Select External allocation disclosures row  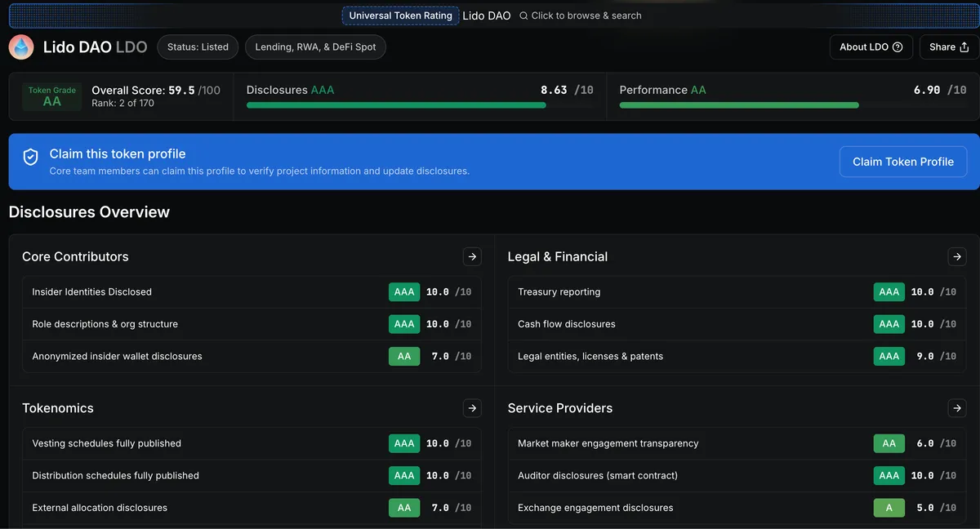pos(252,508)
